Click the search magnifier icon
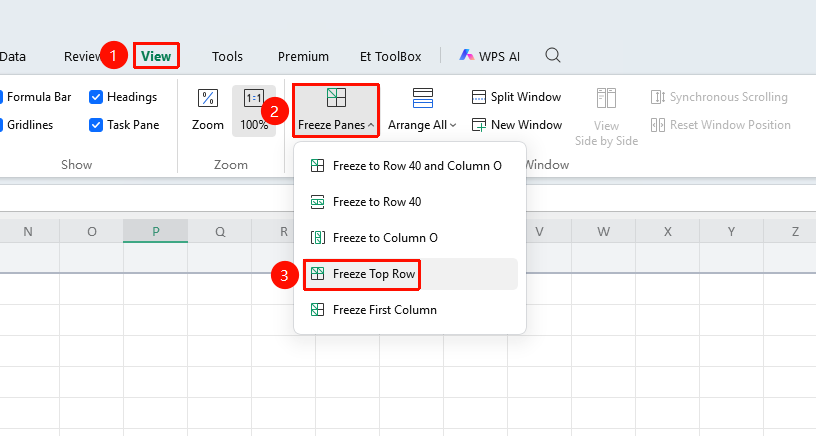 point(553,55)
